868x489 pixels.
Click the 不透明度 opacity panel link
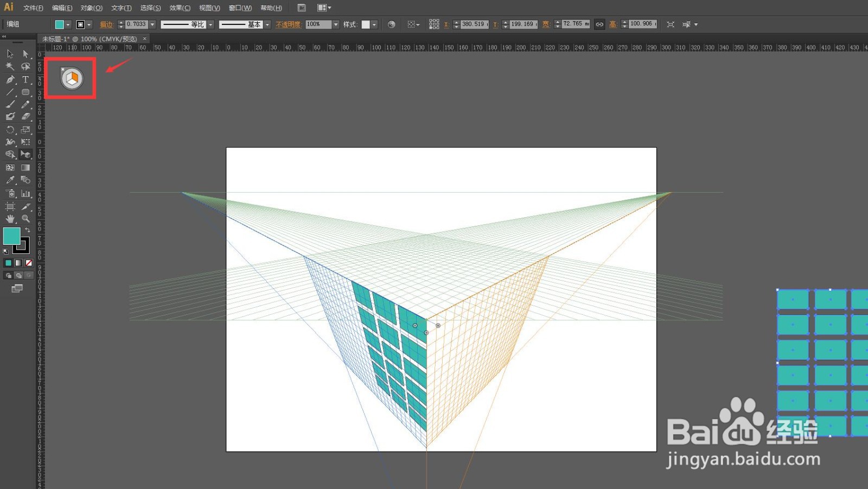[x=288, y=24]
